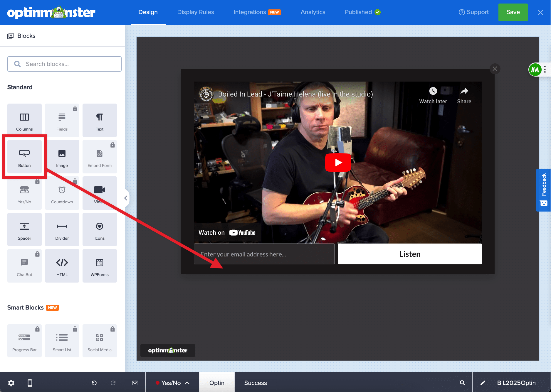551x392 pixels.
Task: Select the Countdown block
Action: [x=62, y=193]
